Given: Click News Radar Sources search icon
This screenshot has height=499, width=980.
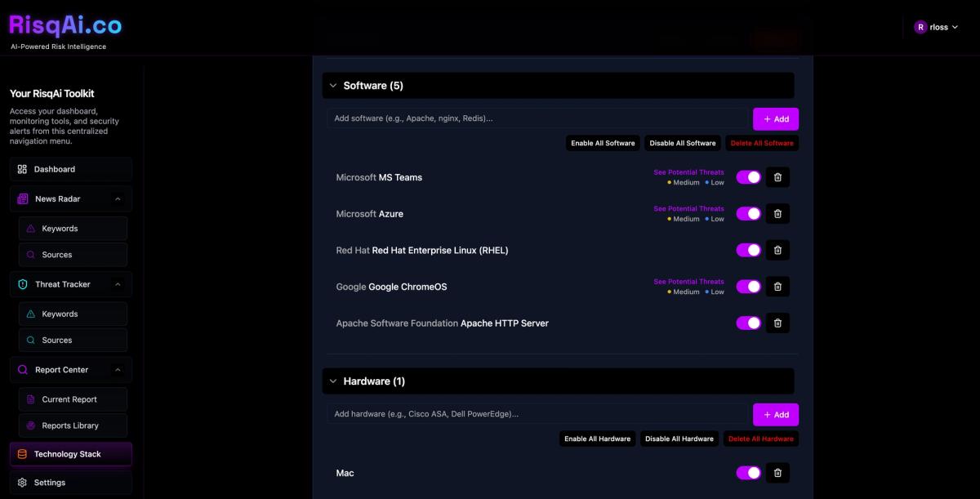Looking at the screenshot, I should [31, 255].
